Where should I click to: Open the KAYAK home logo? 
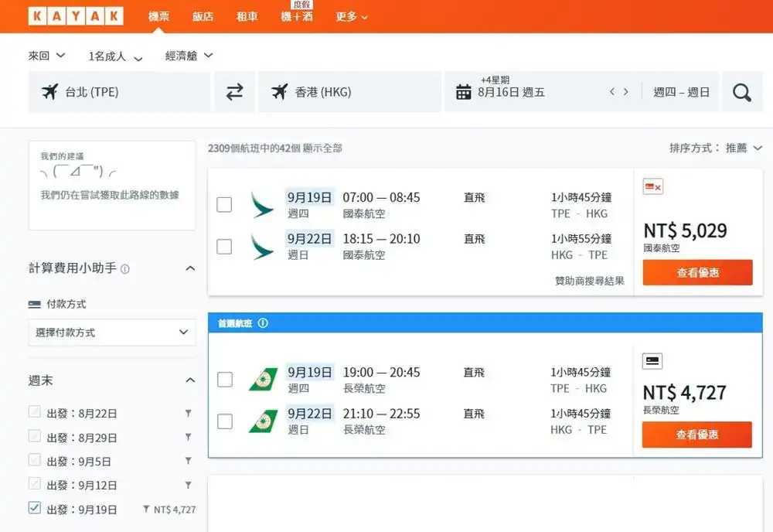(76, 16)
